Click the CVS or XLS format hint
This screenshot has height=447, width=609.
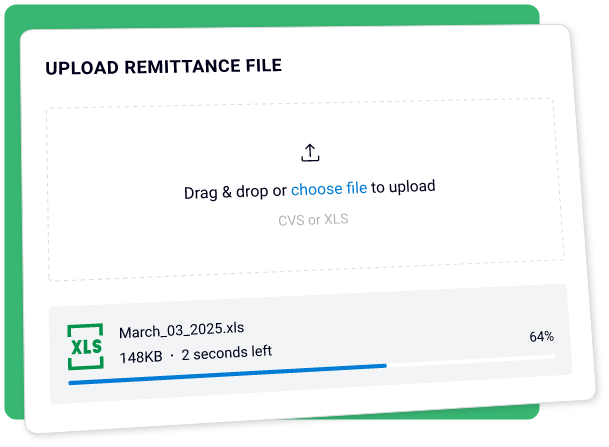coord(313,218)
